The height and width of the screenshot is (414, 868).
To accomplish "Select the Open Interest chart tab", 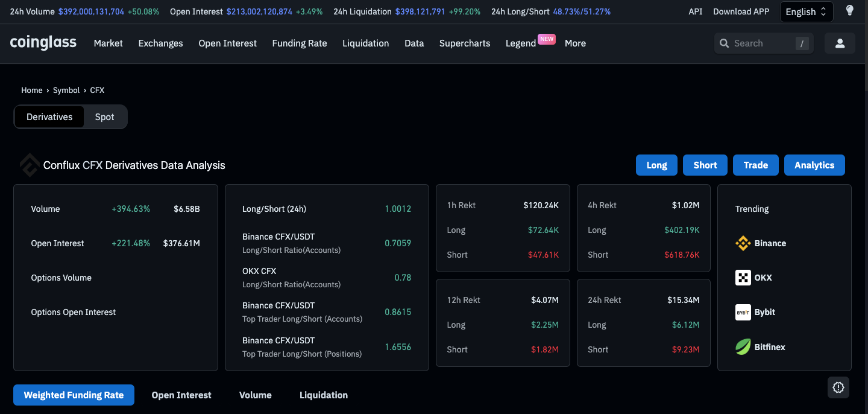I will pos(181,395).
